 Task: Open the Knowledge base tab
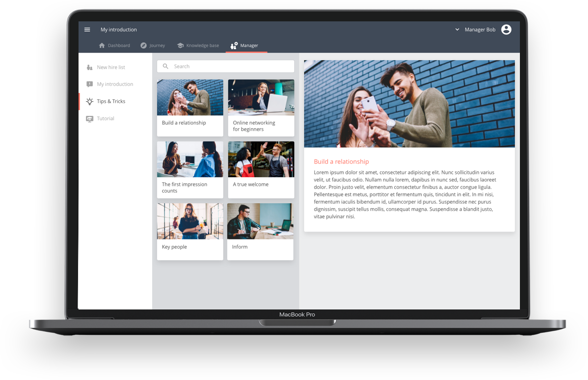(198, 45)
